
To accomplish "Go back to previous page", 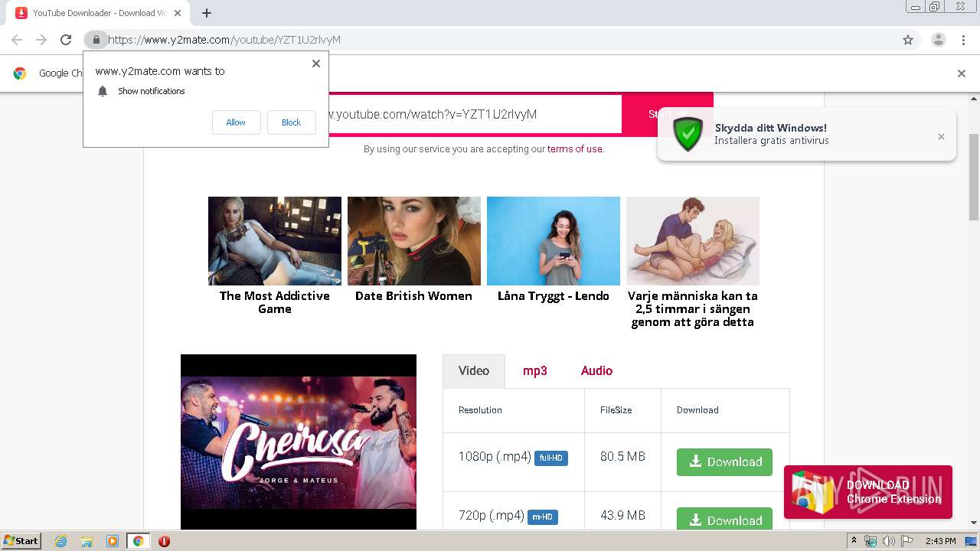I will tap(17, 40).
